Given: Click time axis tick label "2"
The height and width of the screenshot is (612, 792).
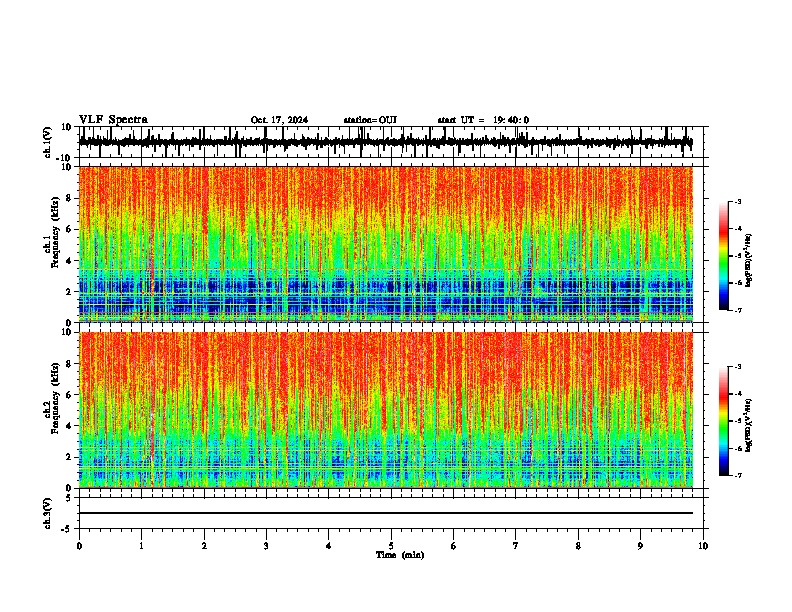Looking at the screenshot, I should point(204,546).
